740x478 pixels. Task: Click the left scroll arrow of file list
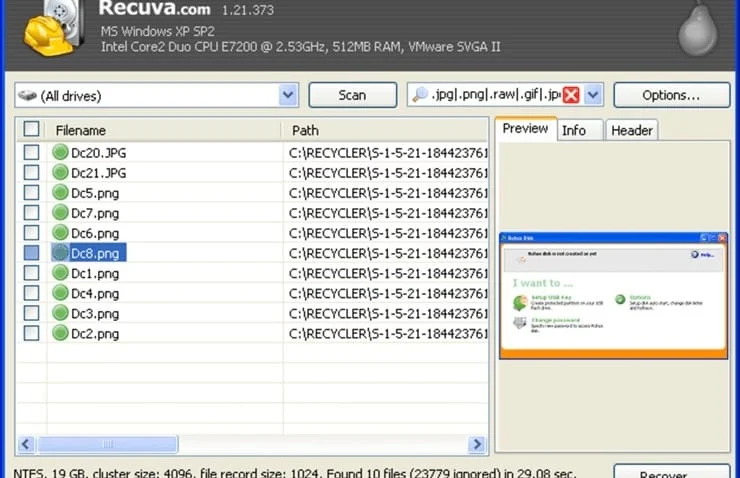click(x=26, y=444)
